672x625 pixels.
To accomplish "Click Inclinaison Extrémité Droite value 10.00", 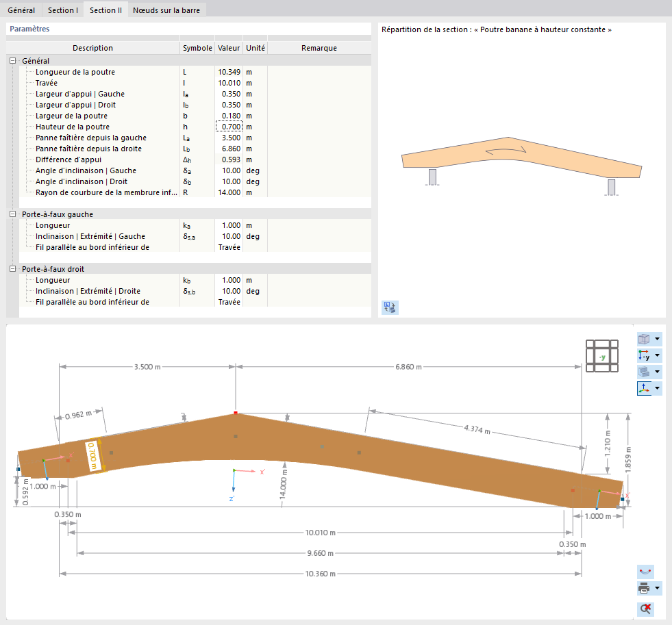I will click(229, 292).
